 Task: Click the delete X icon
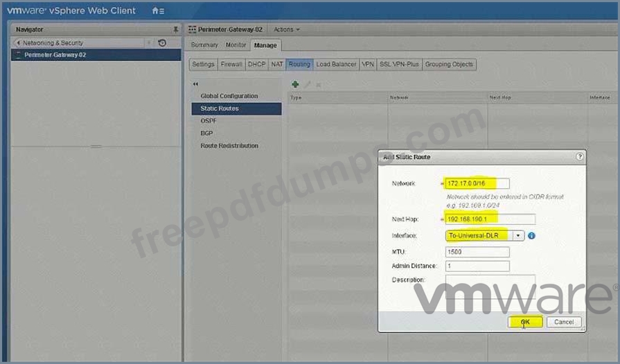coord(318,85)
